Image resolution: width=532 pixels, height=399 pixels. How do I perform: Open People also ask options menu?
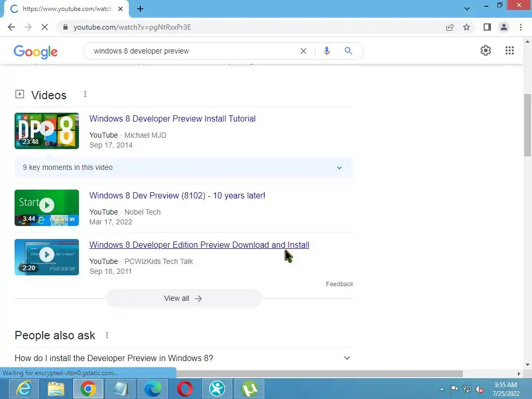(107, 335)
